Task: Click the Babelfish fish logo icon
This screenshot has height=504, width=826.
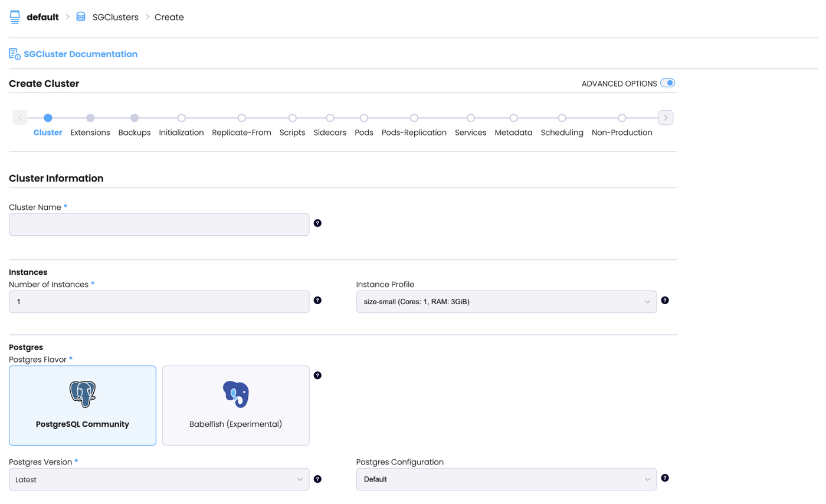Action: coord(235,394)
